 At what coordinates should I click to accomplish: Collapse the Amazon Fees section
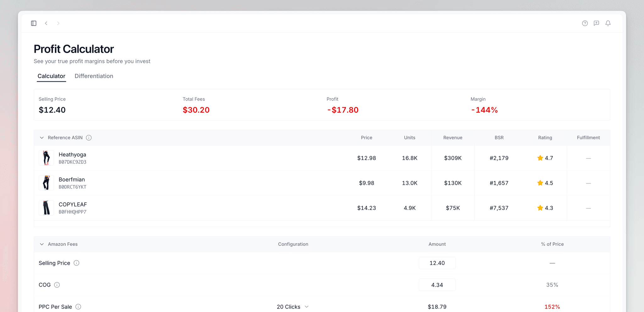42,244
